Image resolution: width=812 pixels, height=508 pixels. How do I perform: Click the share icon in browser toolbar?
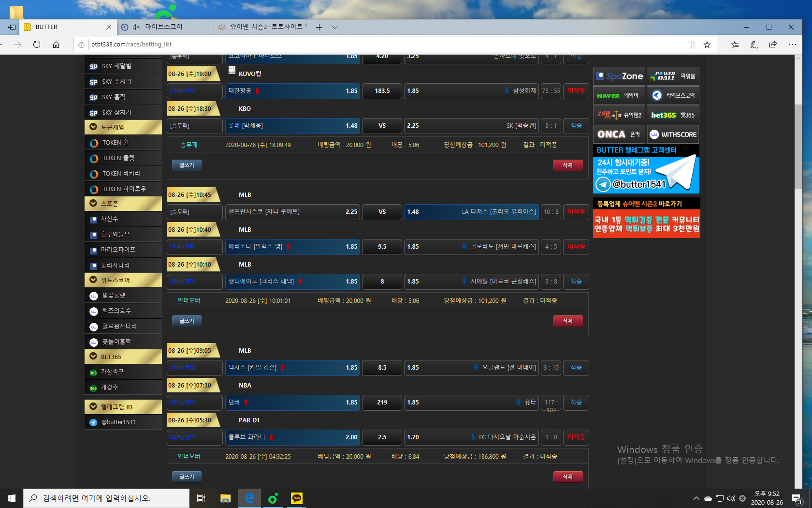pyautogui.click(x=773, y=45)
